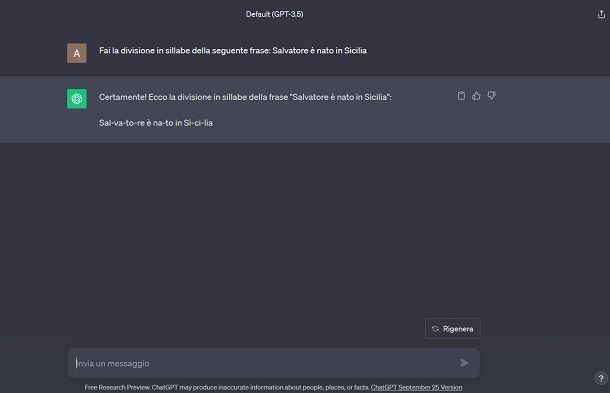Viewport: 610px width, 393px height.
Task: Click the syllabified text 'Sal-va-to-re è na-to in Si-ci-lia'
Action: coord(156,123)
